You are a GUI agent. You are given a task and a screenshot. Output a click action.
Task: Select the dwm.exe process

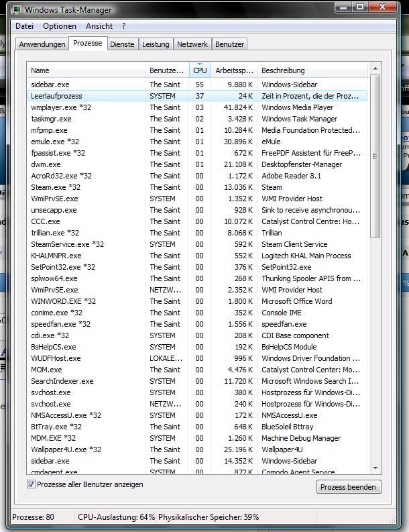[197, 164]
